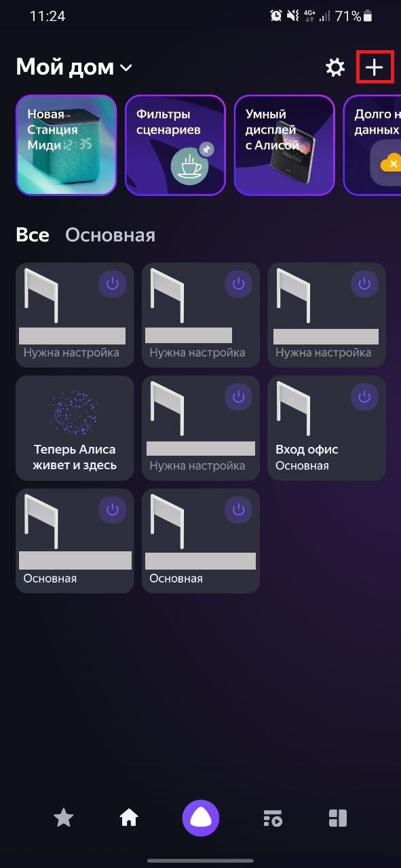This screenshot has width=401, height=868.
Task: Tap the plus icon to add device
Action: pos(375,67)
